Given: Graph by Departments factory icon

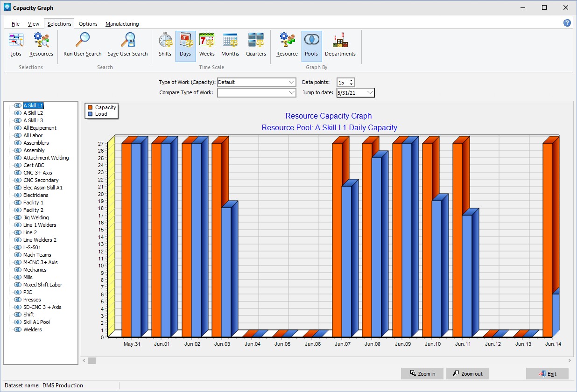Looking at the screenshot, I should click(340, 41).
